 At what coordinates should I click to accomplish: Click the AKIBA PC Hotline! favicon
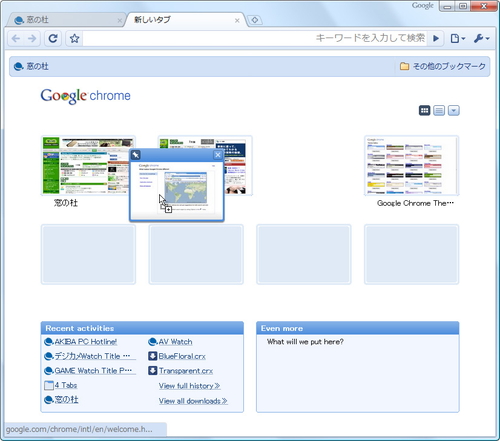point(49,342)
